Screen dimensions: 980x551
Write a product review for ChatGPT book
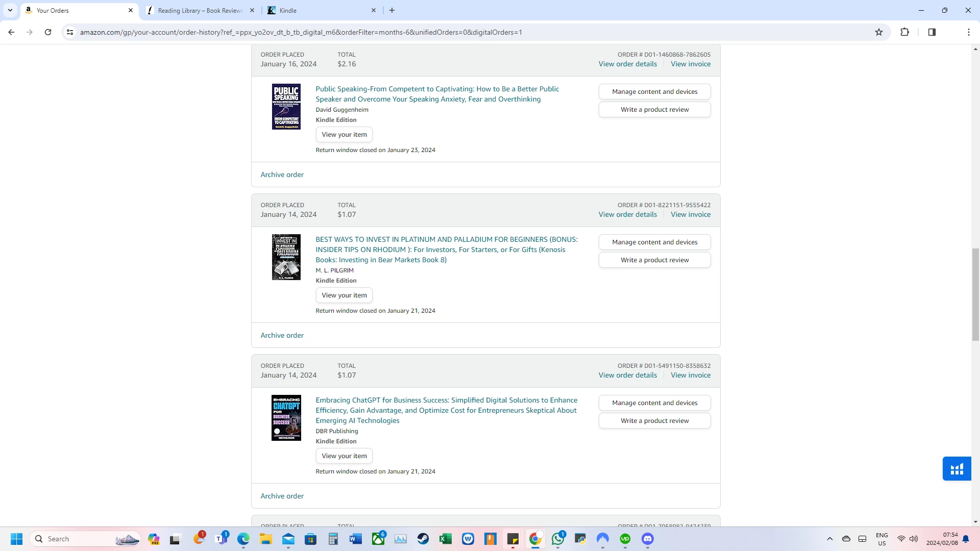pos(654,421)
